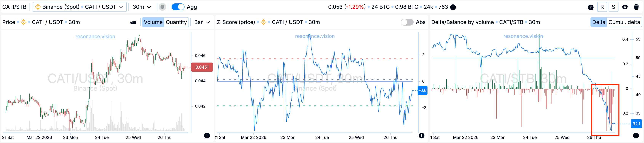Viewport: 644px width, 143px height.
Task: Click the info icon in Delta chart corner
Action: click(636, 136)
